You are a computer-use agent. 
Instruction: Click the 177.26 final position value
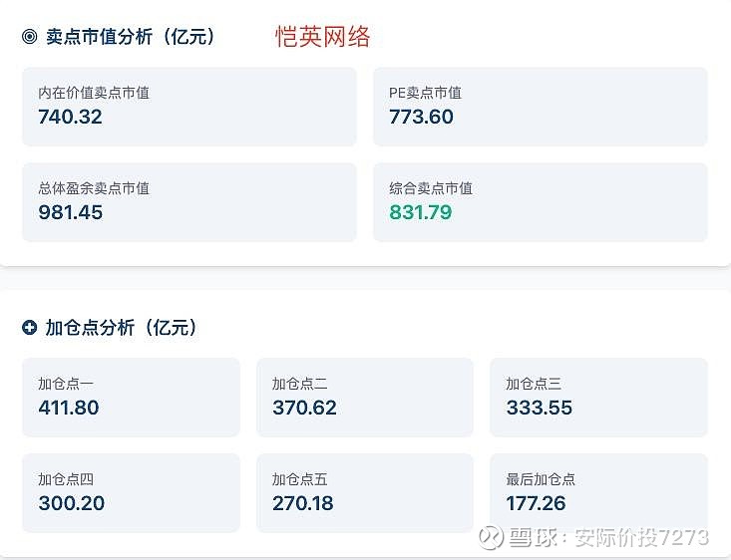pos(537,503)
